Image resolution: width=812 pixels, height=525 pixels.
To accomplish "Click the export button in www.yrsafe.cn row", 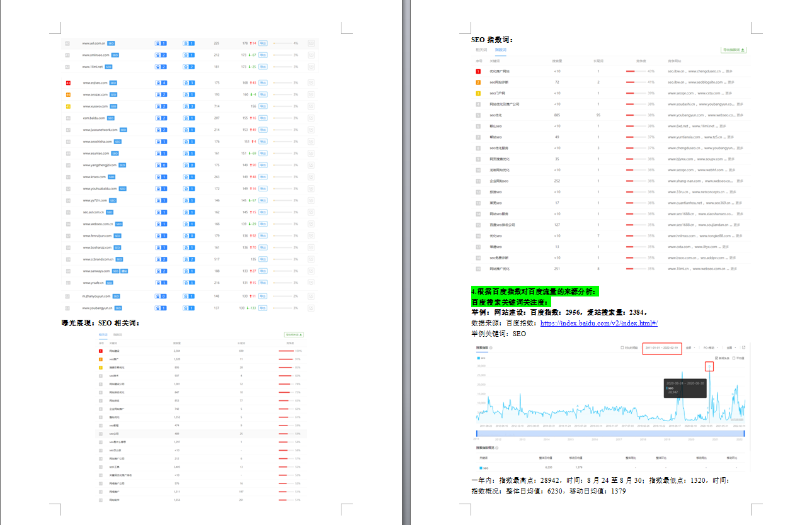I will pyautogui.click(x=263, y=283).
